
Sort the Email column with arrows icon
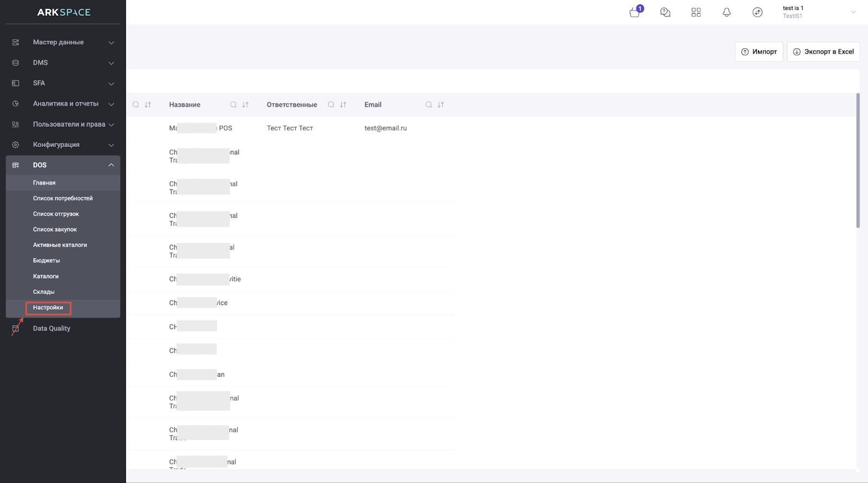441,105
